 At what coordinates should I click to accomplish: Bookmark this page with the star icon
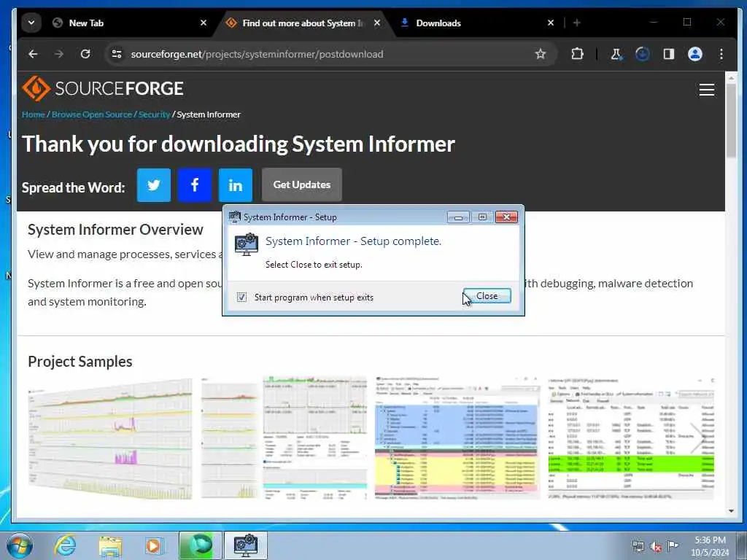point(541,54)
